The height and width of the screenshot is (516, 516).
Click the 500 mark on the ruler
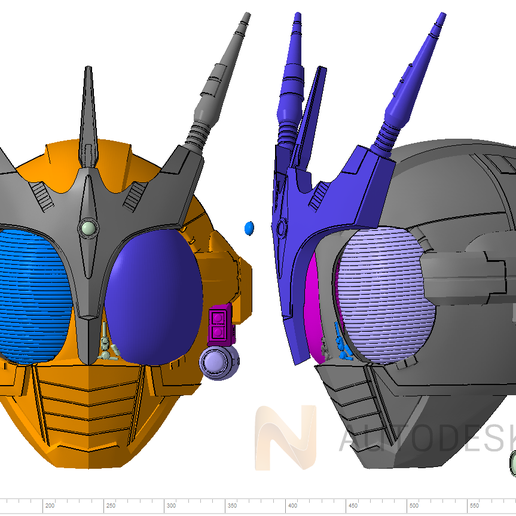click(x=414, y=506)
